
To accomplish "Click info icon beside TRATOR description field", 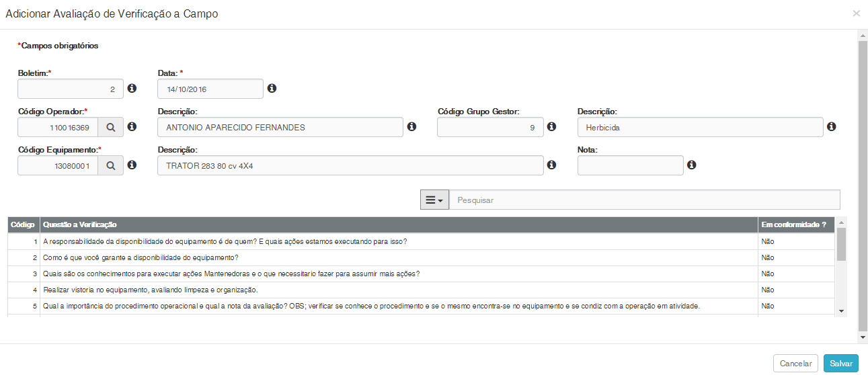I will 551,165.
